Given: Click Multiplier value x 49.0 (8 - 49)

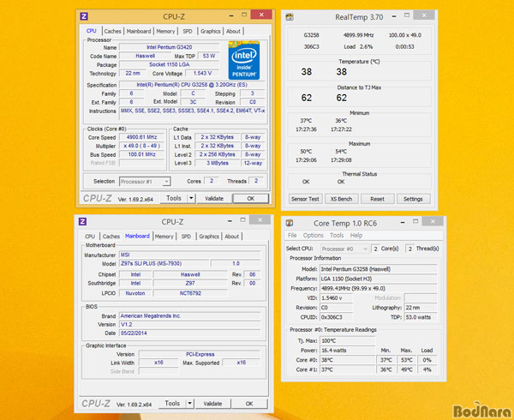Looking at the screenshot, I should 141,146.
